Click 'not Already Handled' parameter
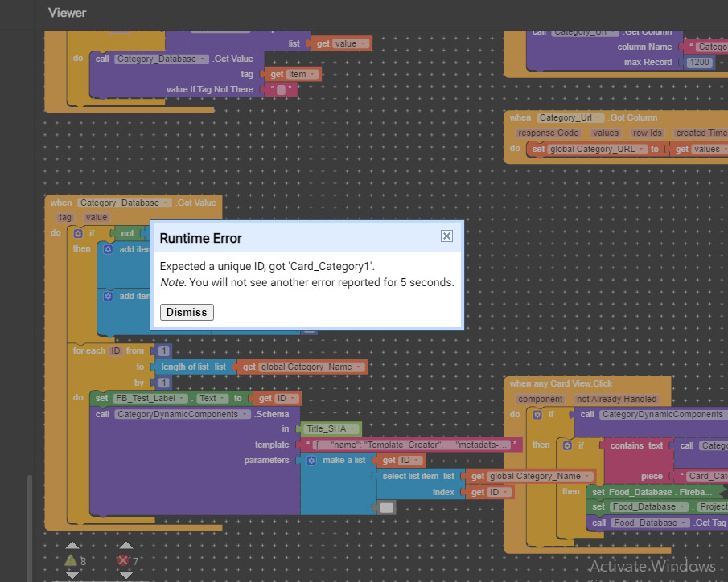The image size is (728, 582). pyautogui.click(x=616, y=400)
